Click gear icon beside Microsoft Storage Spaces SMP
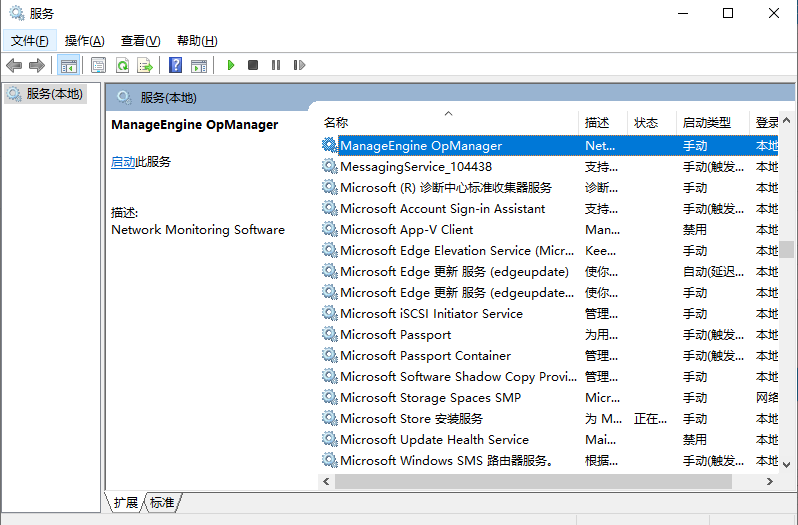Screen dimensions: 798x525 point(329,397)
